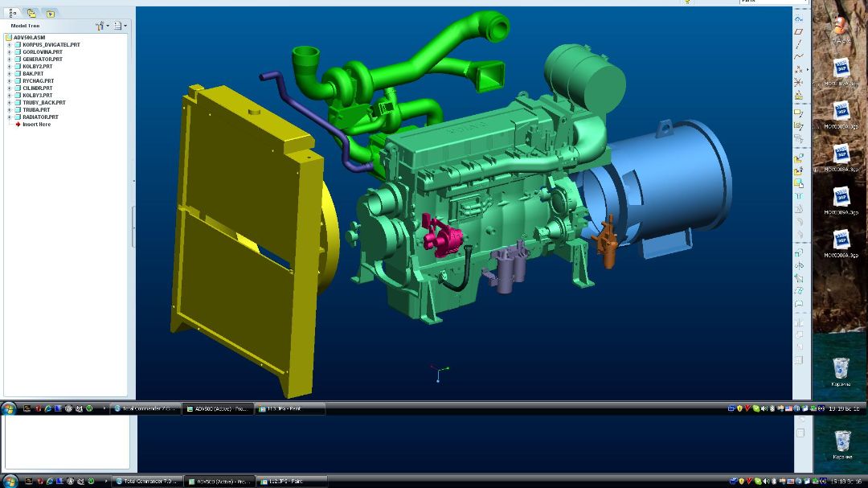
Task: Expand the KORPUS_DVIGATEL.PRT node
Action: [x=9, y=45]
